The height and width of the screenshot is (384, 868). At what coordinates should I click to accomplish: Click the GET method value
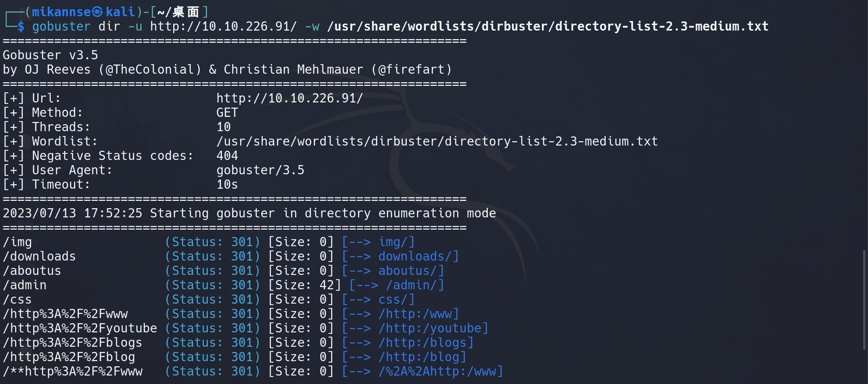tap(227, 113)
